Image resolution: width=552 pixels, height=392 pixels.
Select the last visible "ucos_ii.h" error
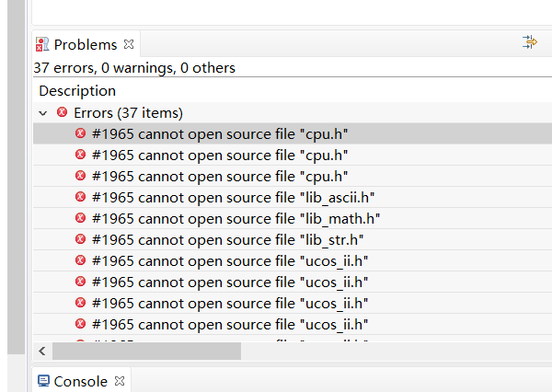coord(230,324)
